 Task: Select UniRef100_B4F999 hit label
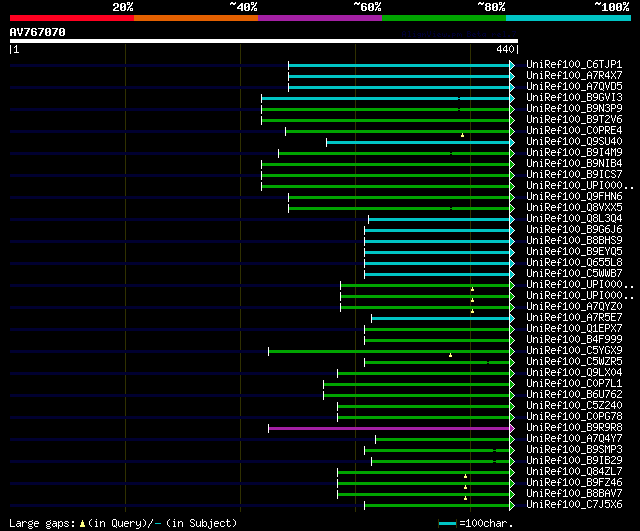click(574, 340)
